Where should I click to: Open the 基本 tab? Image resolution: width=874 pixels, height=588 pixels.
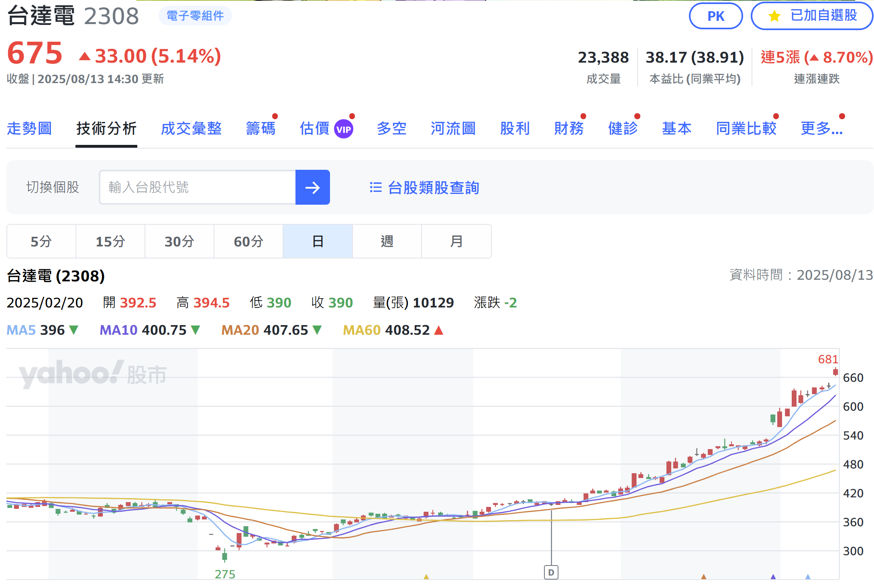(676, 128)
